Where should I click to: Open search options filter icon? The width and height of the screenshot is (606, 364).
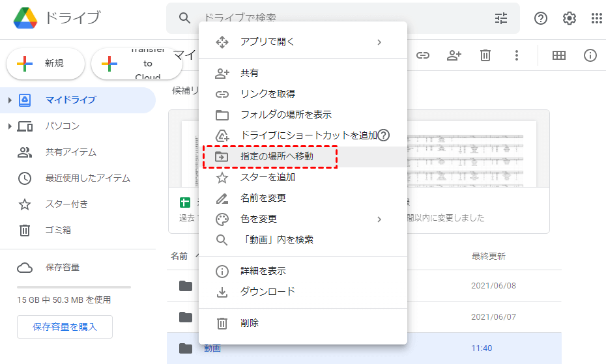pyautogui.click(x=501, y=18)
